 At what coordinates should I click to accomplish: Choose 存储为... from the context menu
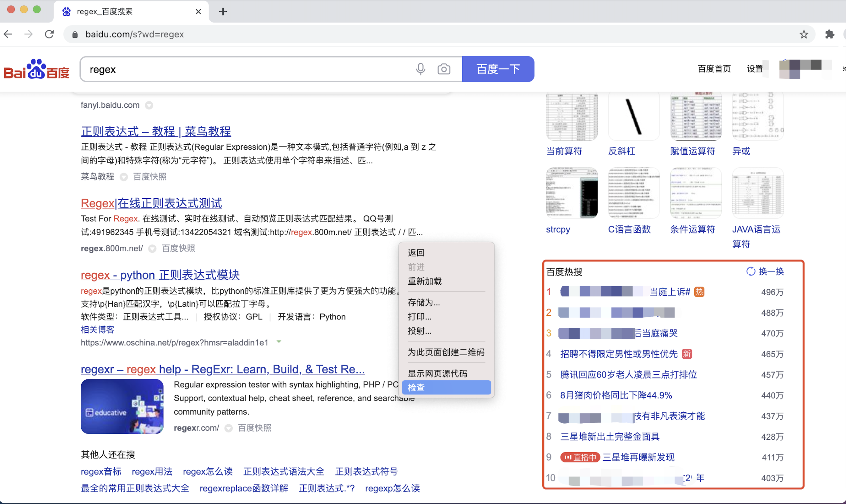pyautogui.click(x=447, y=302)
